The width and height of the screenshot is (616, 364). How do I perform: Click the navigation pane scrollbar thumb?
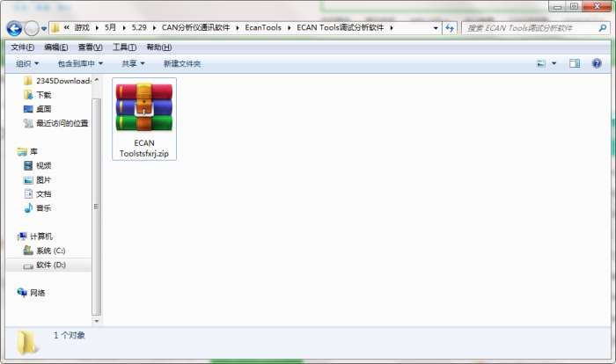pyautogui.click(x=96, y=207)
